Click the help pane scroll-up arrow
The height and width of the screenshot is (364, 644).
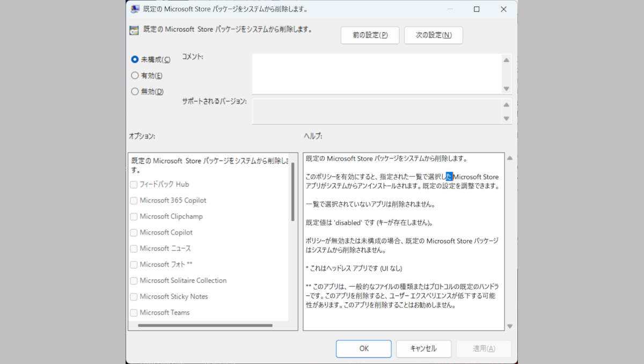click(510, 158)
